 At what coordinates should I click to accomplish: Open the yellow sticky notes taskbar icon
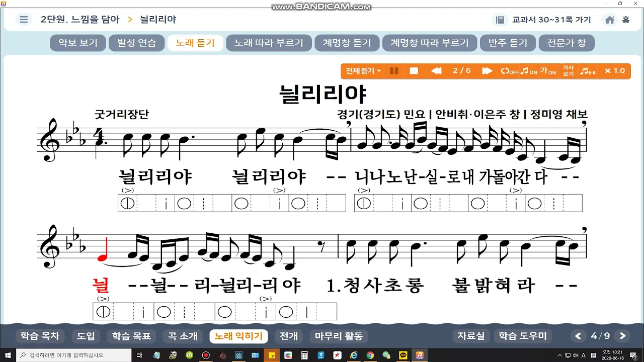pyautogui.click(x=272, y=355)
